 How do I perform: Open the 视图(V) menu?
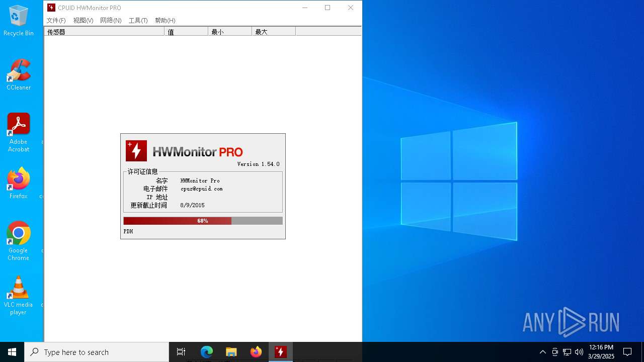coord(83,21)
